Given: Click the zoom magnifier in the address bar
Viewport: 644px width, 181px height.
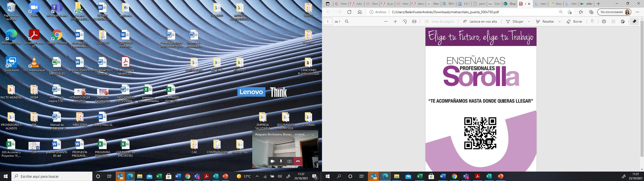Looking at the screenshot, I should pos(561,12).
